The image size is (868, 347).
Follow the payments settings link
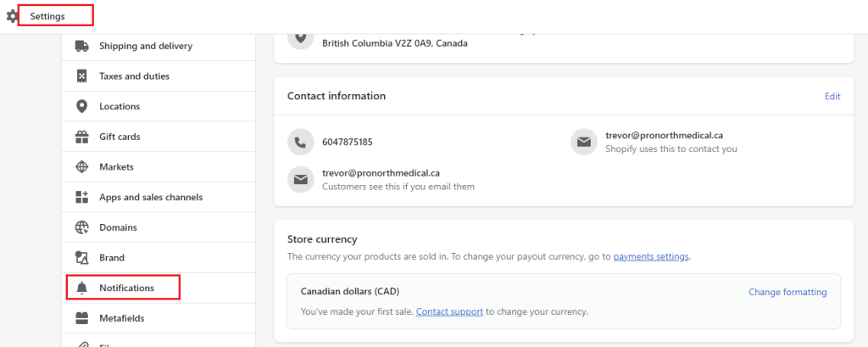tap(651, 256)
